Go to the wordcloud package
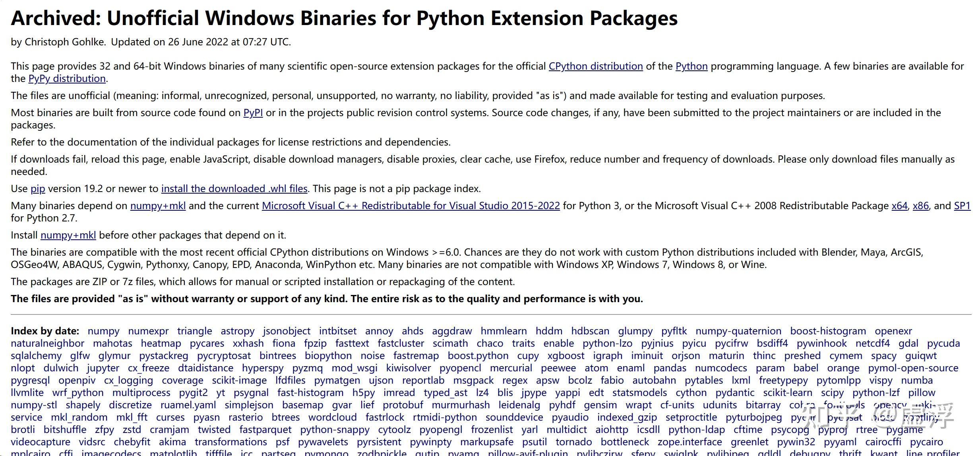Image resolution: width=980 pixels, height=456 pixels. click(332, 417)
